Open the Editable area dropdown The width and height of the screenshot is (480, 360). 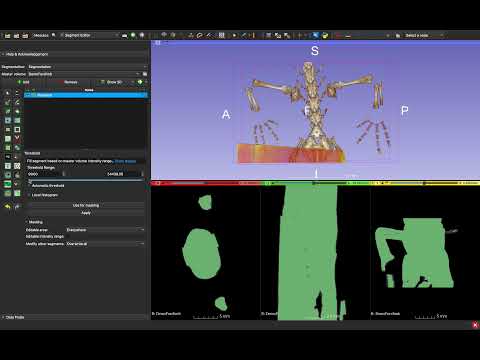point(105,230)
